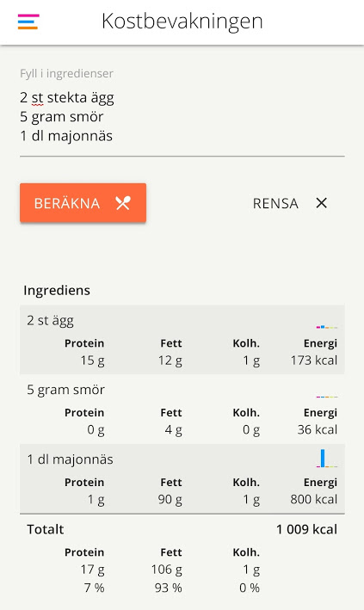Select the 1 dl majonnäs ingredient row
The height and width of the screenshot is (610, 364).
[182, 478]
